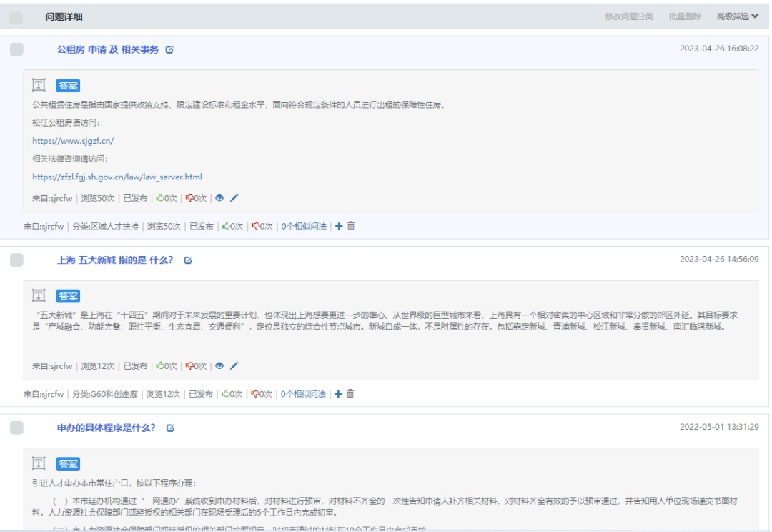Viewport: 772px width, 532px height.
Task: Click category text 分类:区域人才扶持
Action: (x=105, y=226)
